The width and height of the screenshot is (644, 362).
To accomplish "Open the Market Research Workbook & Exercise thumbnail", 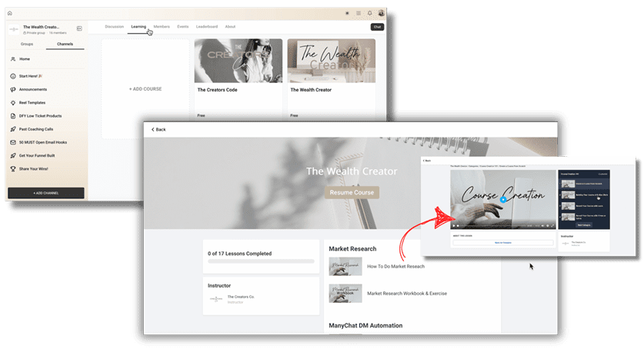I will [x=345, y=294].
